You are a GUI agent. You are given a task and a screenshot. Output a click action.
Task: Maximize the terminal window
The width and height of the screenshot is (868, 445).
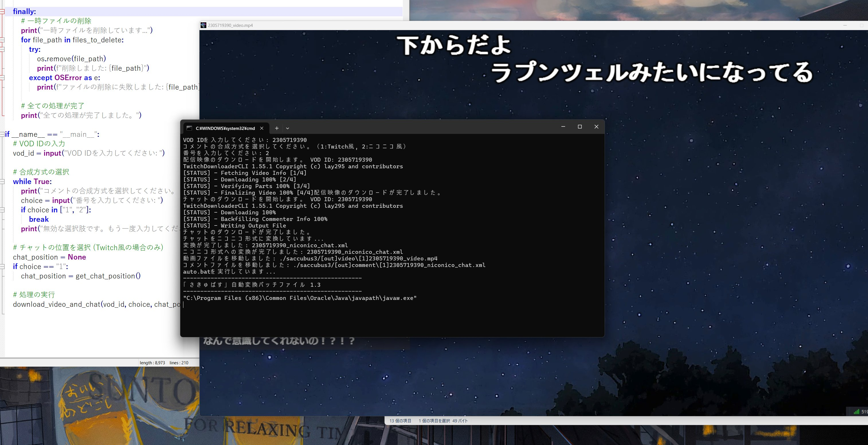pyautogui.click(x=579, y=126)
